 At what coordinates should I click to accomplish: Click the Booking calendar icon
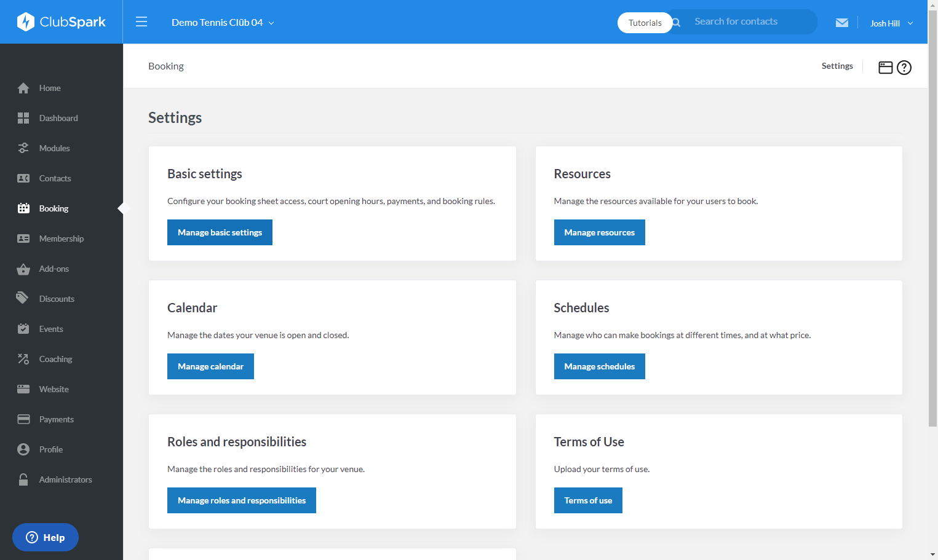23,208
